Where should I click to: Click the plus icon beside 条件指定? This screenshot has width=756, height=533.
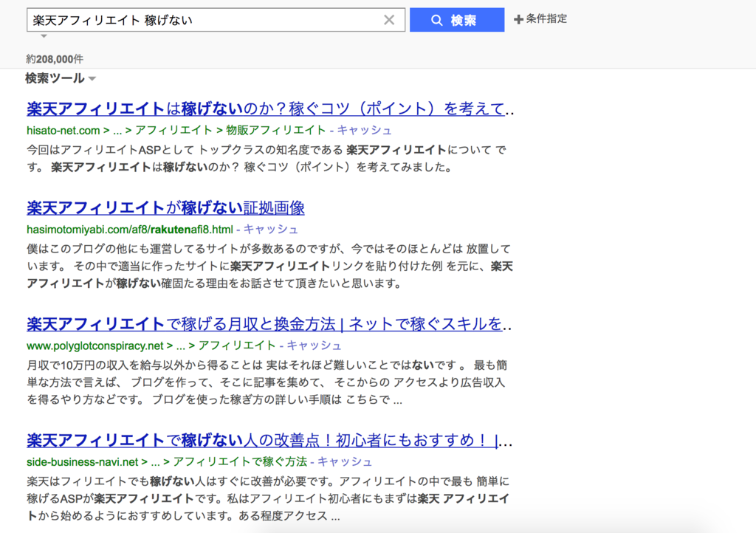point(519,19)
